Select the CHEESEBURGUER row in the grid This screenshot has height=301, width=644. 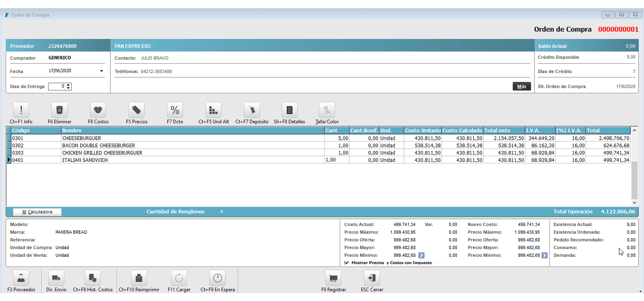pos(82,138)
